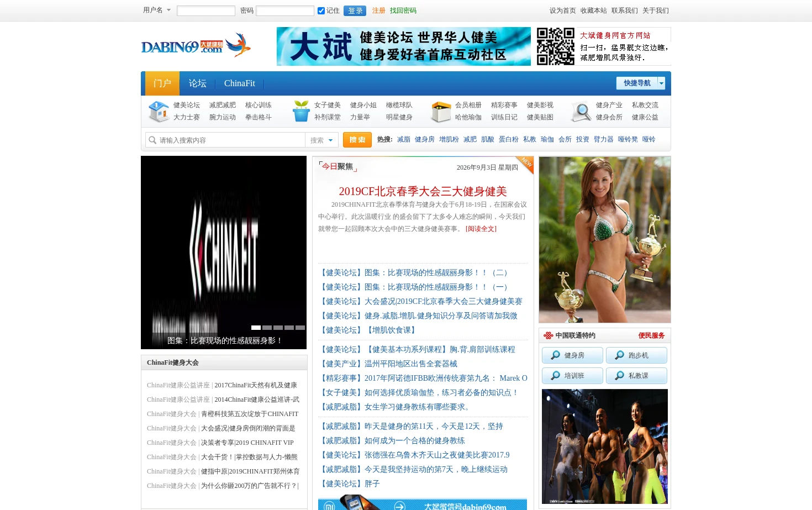Select last slide indicator in slideshow

[x=300, y=328]
